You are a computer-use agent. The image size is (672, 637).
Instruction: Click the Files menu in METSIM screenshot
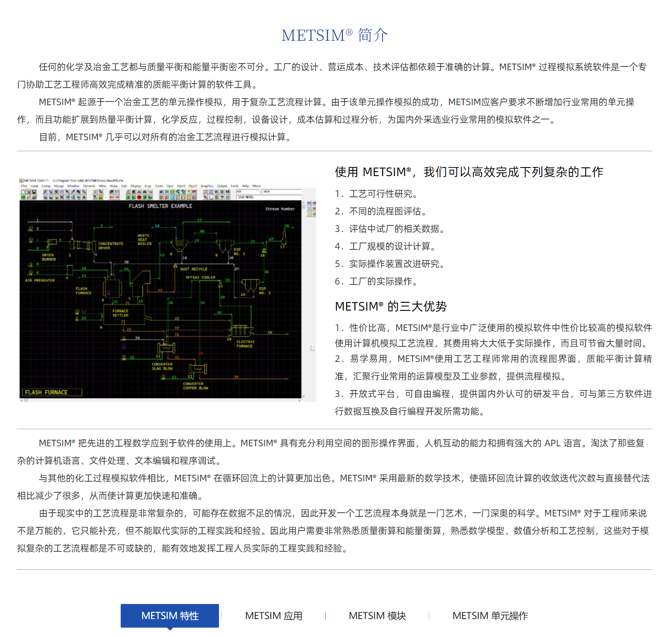(24, 186)
